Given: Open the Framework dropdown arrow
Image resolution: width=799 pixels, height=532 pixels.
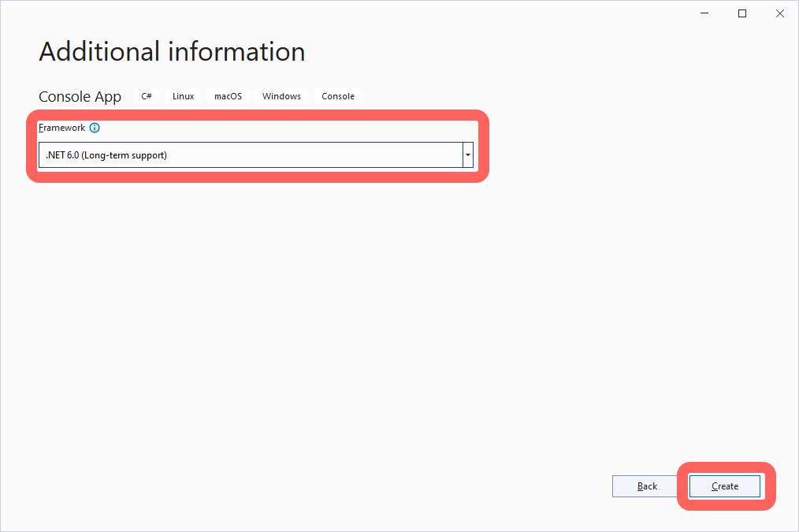Looking at the screenshot, I should tap(468, 155).
